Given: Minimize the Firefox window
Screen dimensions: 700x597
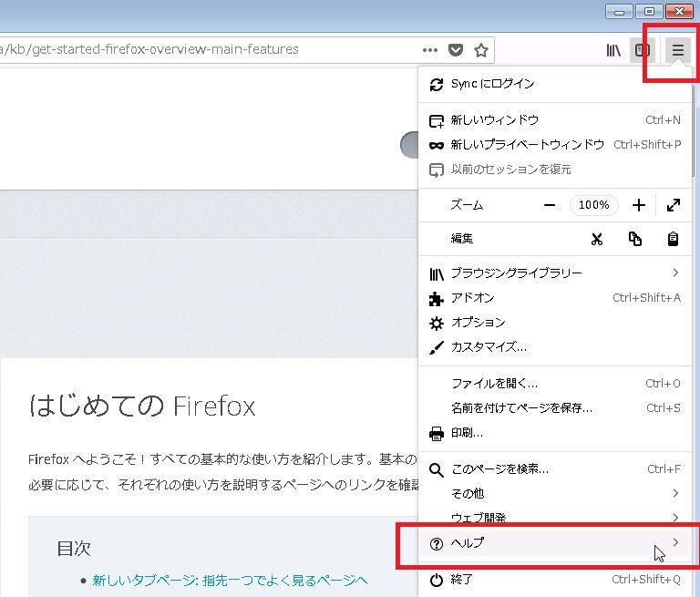Looking at the screenshot, I should [619, 11].
